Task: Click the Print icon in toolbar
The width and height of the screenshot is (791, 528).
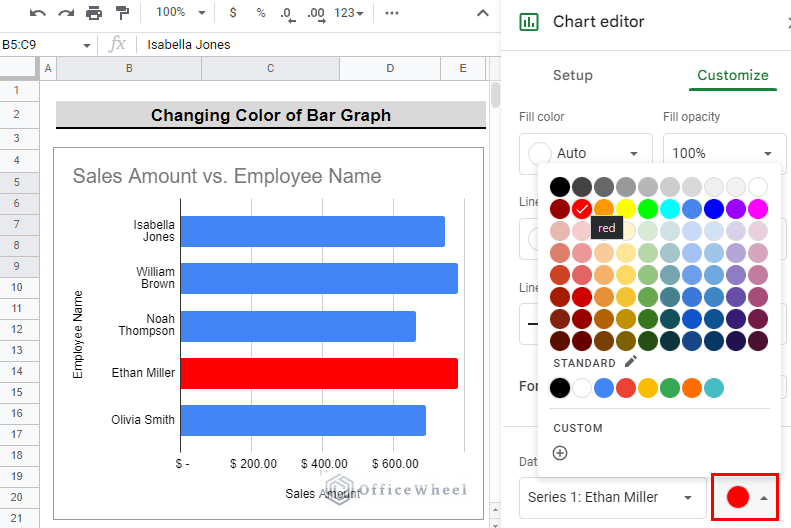Action: (94, 13)
